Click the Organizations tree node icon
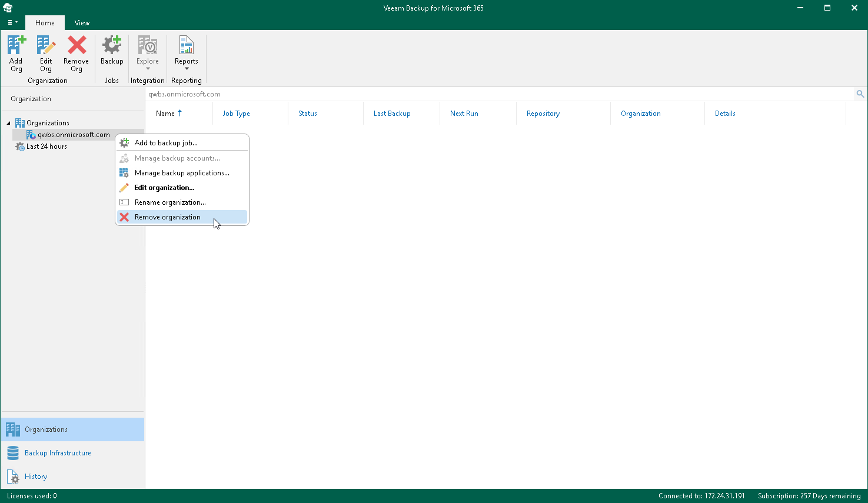 [20, 123]
